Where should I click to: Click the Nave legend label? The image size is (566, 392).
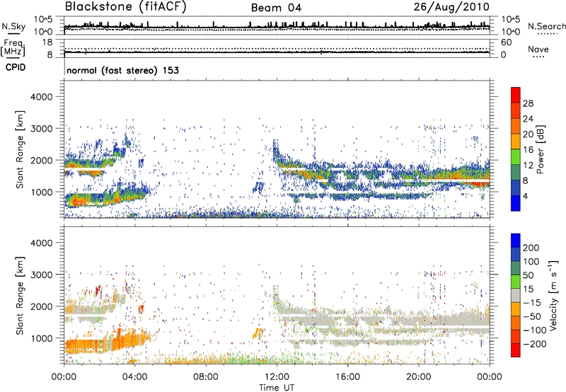[x=538, y=50]
